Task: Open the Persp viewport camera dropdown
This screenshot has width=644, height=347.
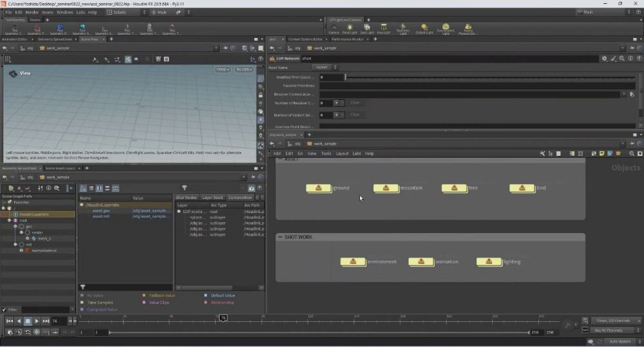Action: coord(222,69)
